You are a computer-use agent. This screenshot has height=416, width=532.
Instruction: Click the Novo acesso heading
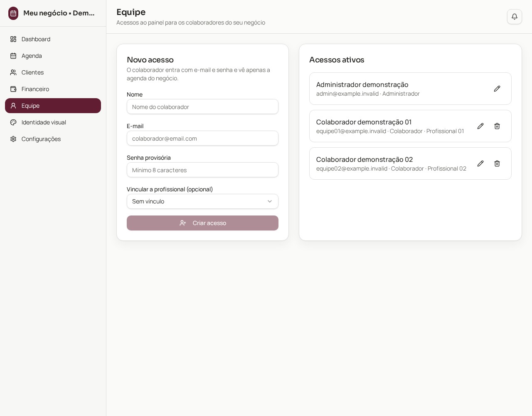(x=150, y=60)
